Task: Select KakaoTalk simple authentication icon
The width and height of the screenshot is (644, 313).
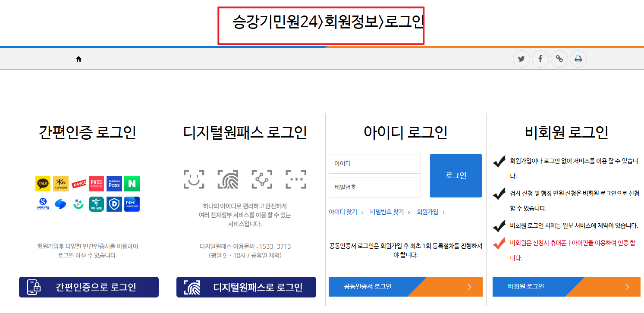Action: [42, 184]
